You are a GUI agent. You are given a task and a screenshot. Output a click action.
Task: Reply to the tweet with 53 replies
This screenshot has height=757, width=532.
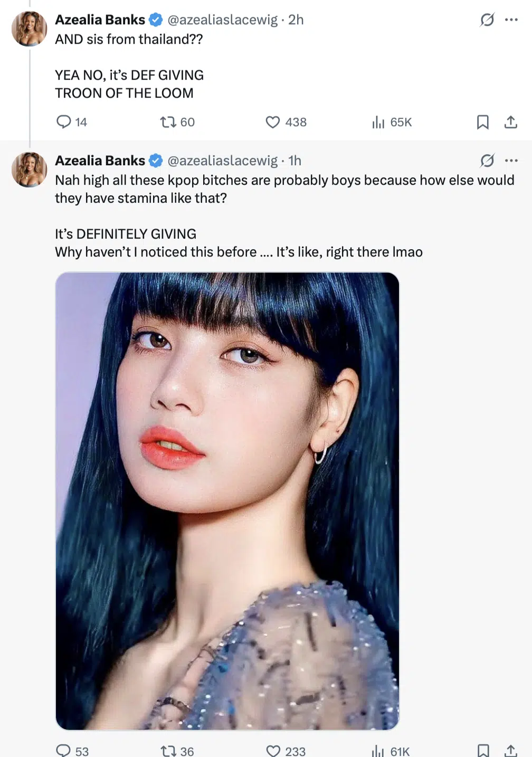64,750
